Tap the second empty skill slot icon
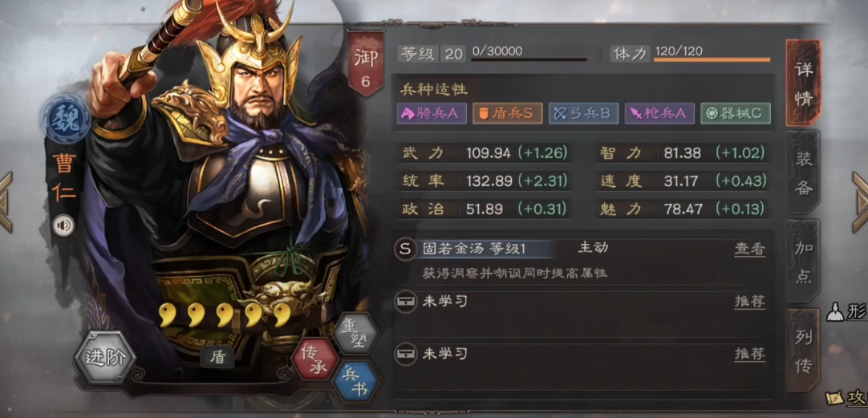 [405, 354]
